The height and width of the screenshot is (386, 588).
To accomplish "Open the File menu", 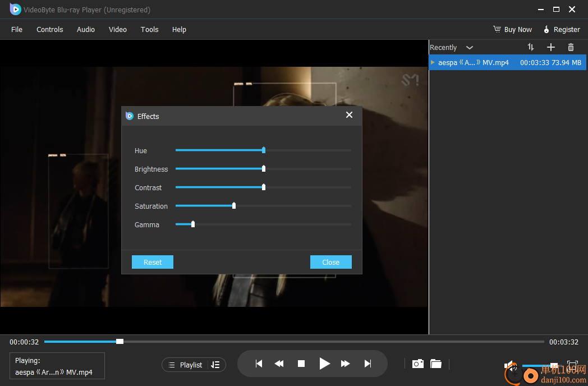I will pyautogui.click(x=16, y=29).
